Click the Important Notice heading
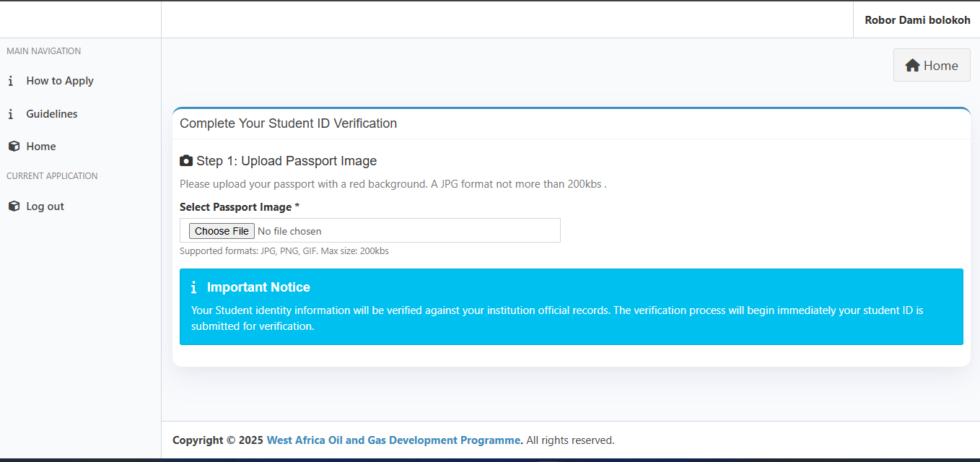 coord(258,287)
